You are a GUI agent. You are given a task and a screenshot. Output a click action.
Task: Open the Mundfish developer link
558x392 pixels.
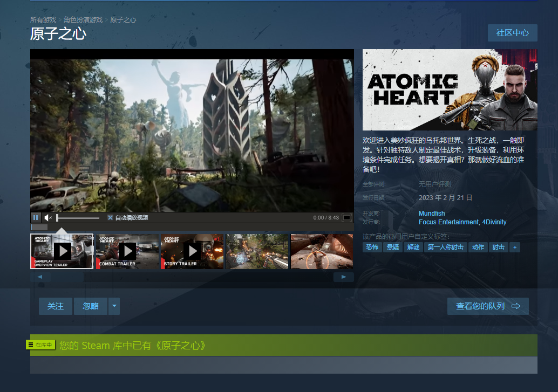432,214
